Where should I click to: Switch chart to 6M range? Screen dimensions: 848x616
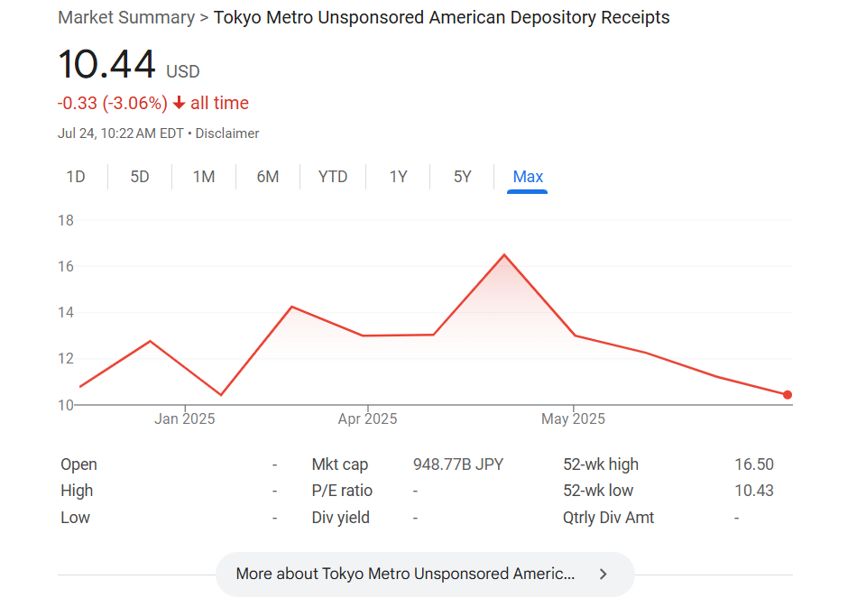pyautogui.click(x=268, y=177)
